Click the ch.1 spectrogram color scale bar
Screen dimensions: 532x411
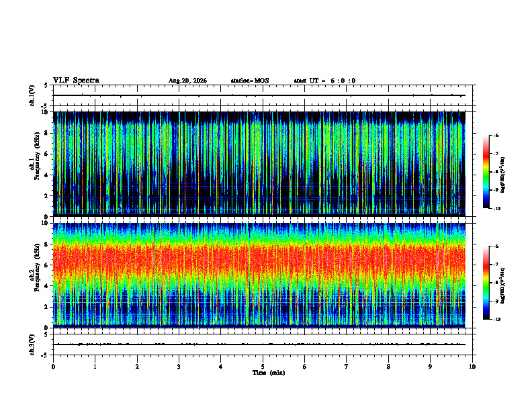[486, 172]
